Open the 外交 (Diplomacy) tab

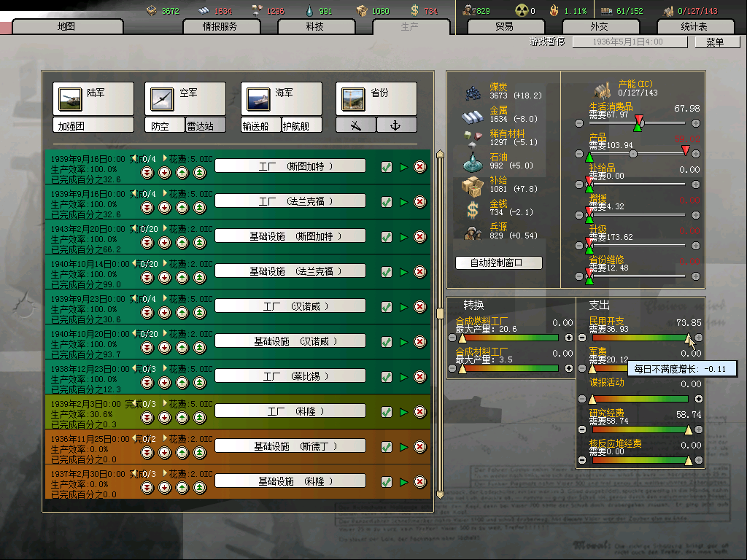click(x=598, y=26)
